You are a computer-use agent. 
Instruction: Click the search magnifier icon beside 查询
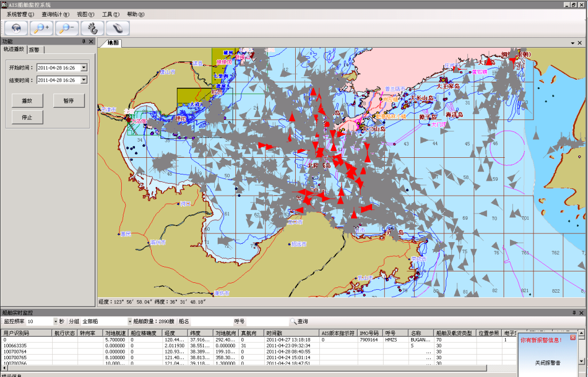click(x=293, y=321)
